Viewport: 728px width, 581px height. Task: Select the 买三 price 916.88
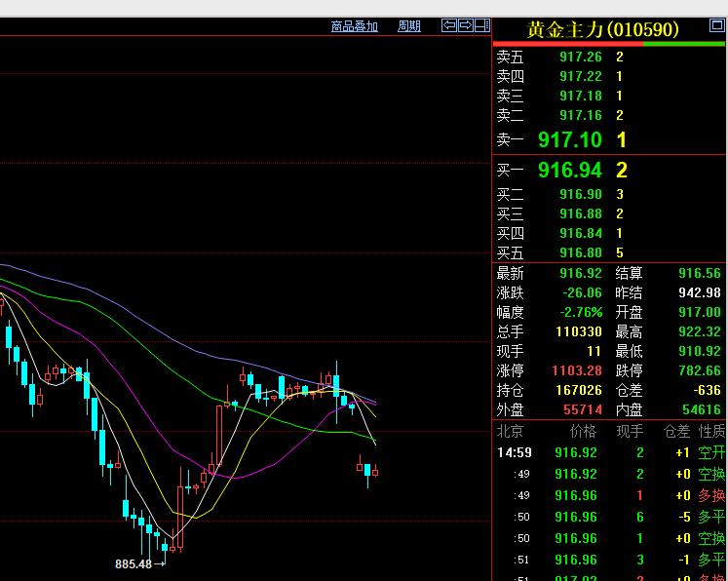(x=581, y=213)
